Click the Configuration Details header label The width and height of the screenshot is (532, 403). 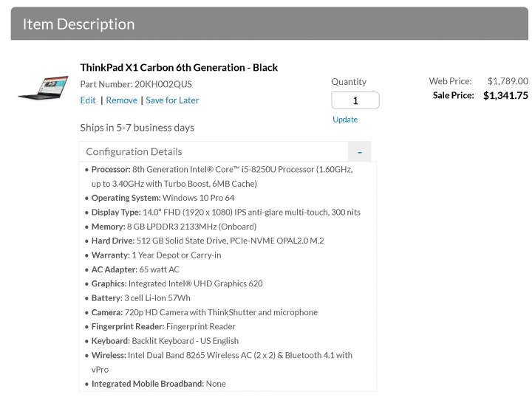pyautogui.click(x=134, y=151)
